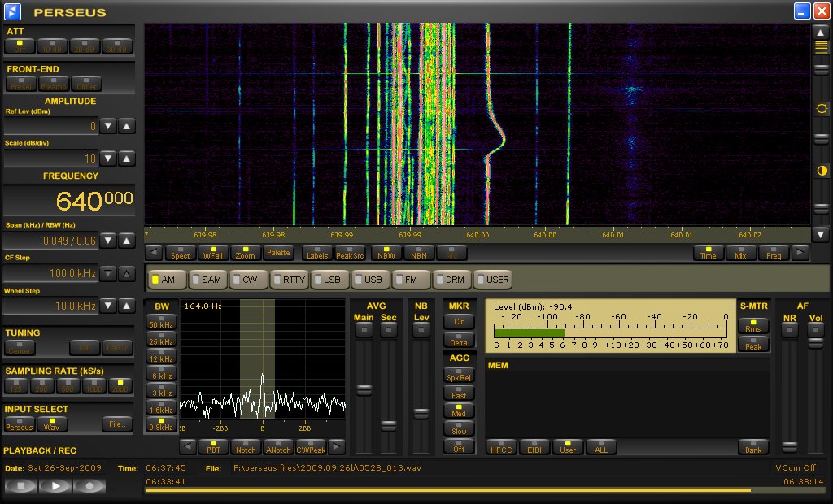The height and width of the screenshot is (504, 833).
Task: Enable the SpkRej spike rejection
Action: [x=459, y=375]
